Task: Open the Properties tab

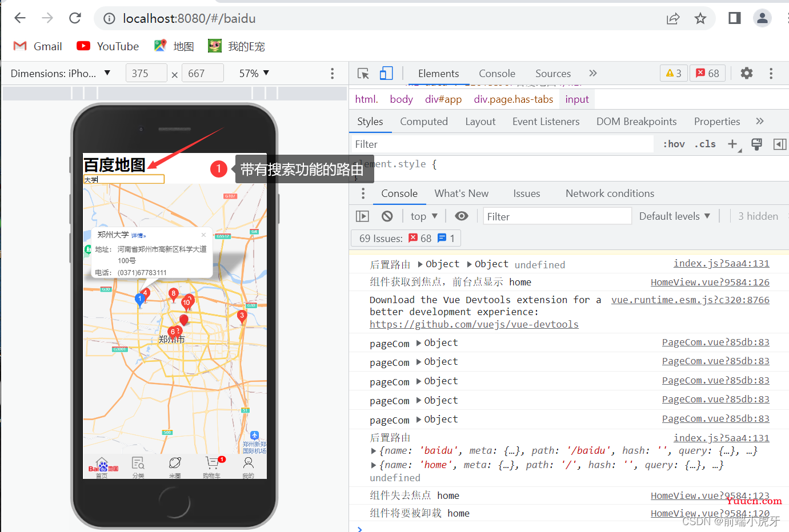Action: pos(717,122)
